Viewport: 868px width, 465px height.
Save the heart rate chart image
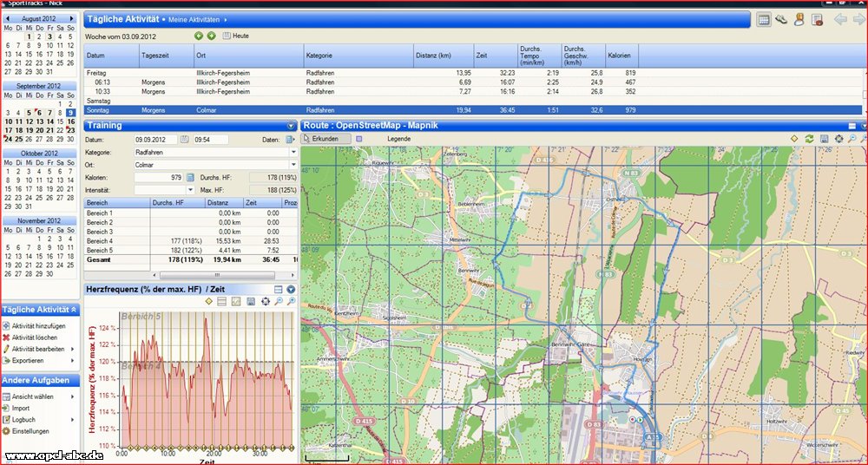coord(251,302)
